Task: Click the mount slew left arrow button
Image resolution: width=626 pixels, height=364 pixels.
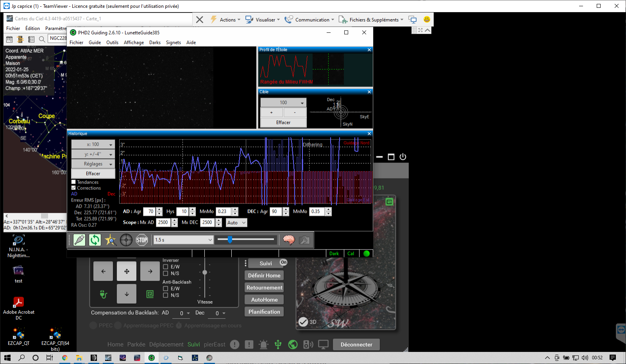Action: pyautogui.click(x=103, y=271)
